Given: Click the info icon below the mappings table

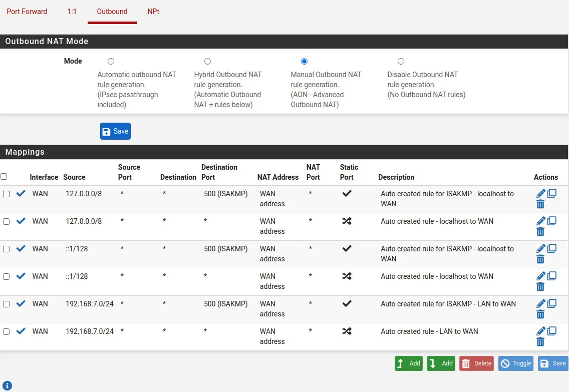Looking at the screenshot, I should [7, 385].
